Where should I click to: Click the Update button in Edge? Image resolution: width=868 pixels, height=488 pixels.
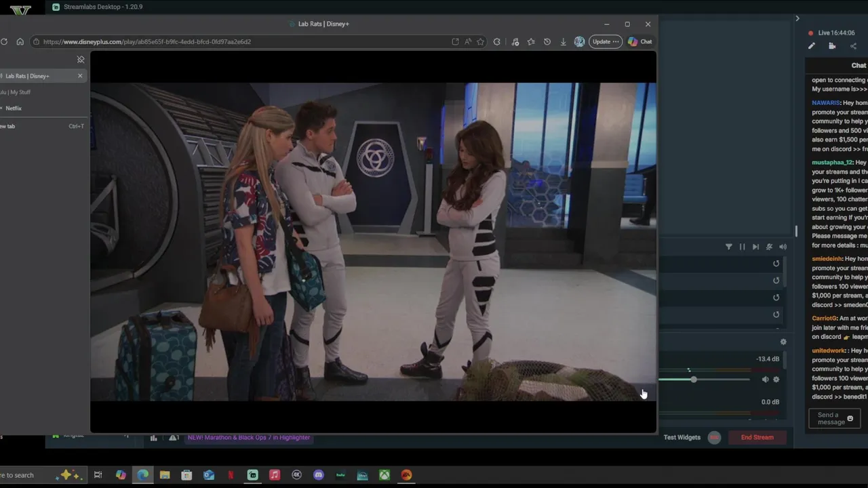point(606,41)
